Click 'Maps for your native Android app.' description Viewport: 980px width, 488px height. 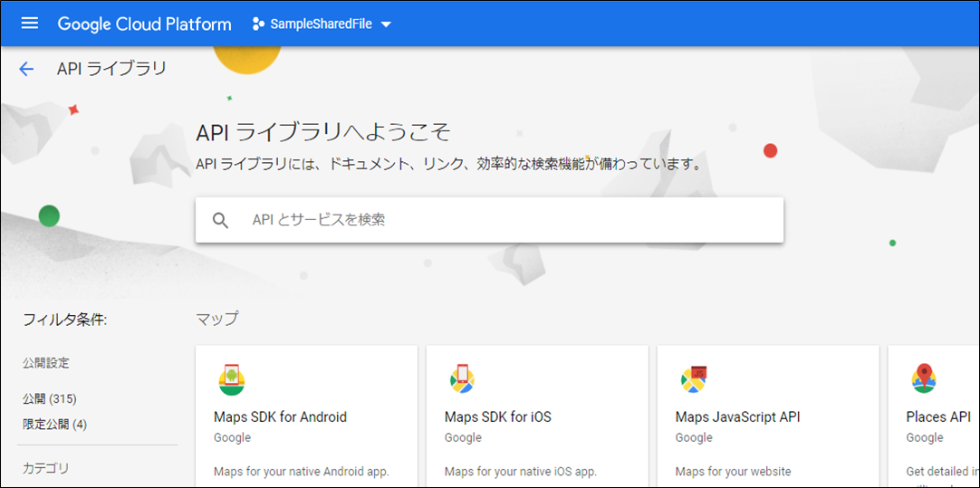(302, 471)
